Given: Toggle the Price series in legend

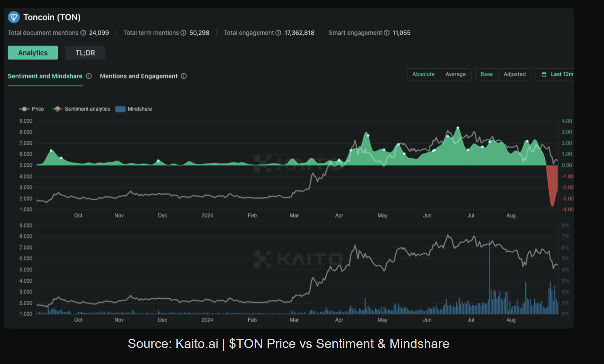Looking at the screenshot, I should click(32, 109).
